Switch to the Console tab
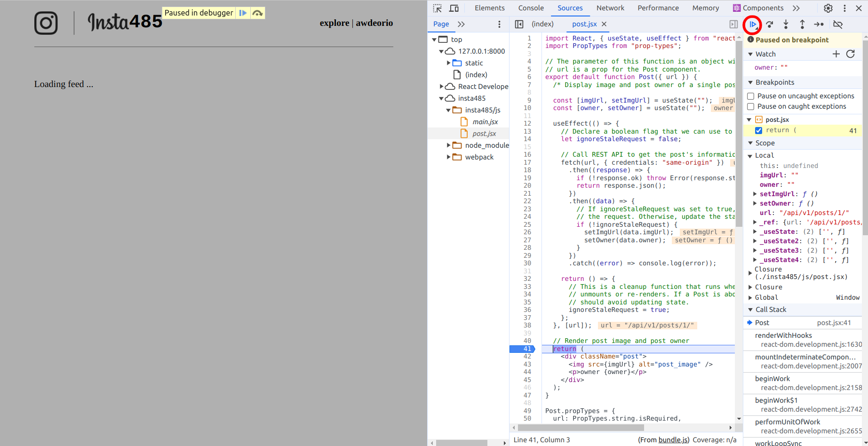 531,8
